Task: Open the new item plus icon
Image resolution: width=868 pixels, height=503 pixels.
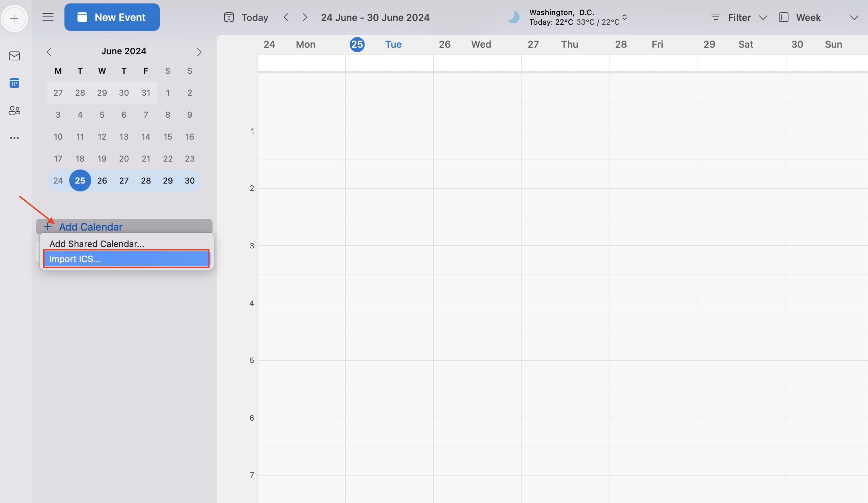Action: click(x=14, y=18)
